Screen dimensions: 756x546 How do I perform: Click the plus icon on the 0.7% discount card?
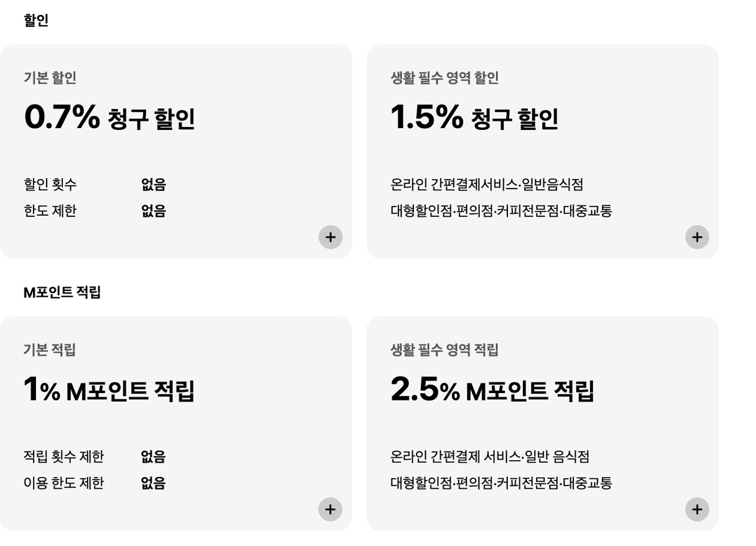pyautogui.click(x=330, y=237)
